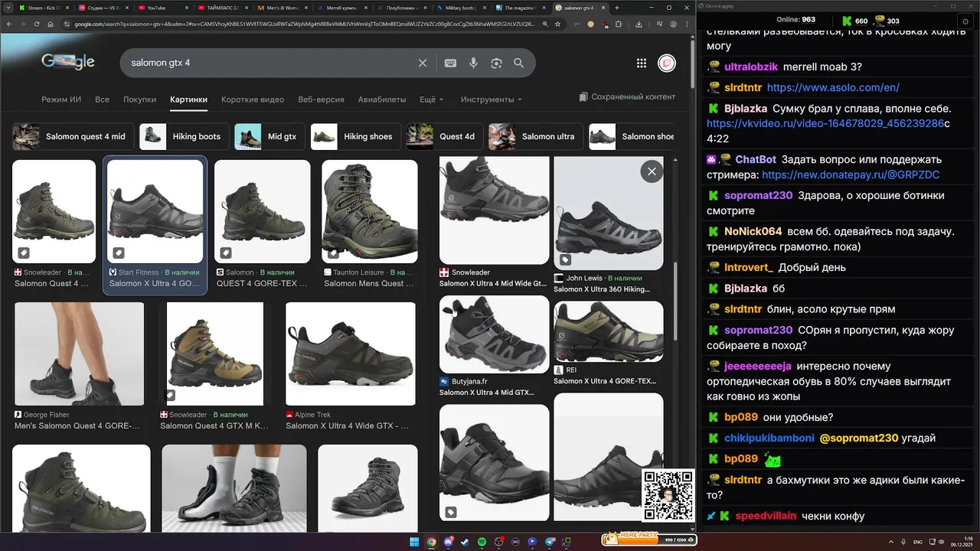Click Chrome icon in the taskbar
Image resolution: width=980 pixels, height=551 pixels.
[x=431, y=542]
